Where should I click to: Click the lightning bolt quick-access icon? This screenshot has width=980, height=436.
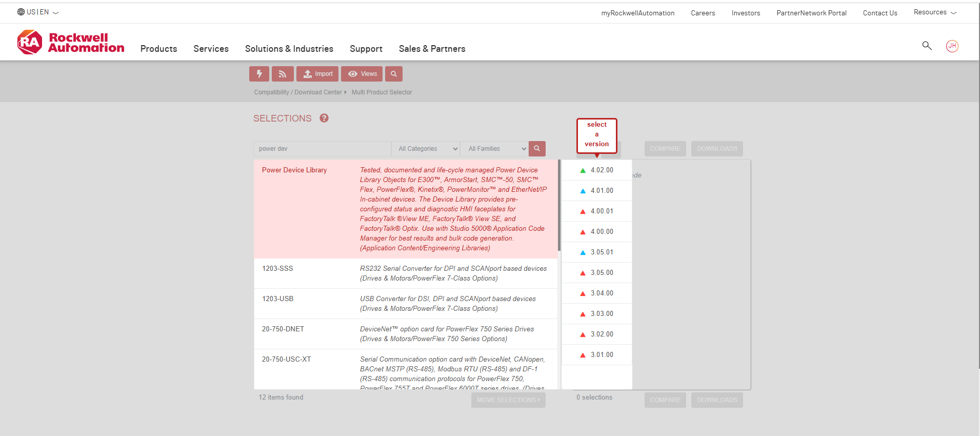(259, 74)
